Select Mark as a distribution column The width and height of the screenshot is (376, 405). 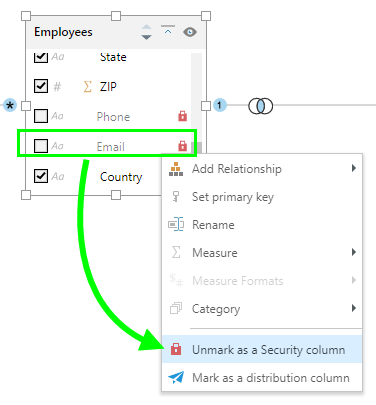pyautogui.click(x=262, y=378)
